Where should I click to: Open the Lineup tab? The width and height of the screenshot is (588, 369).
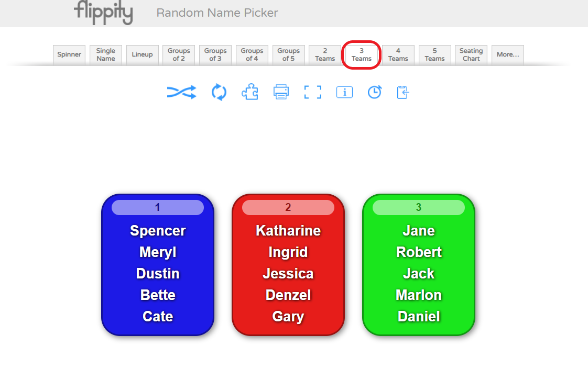[142, 54]
